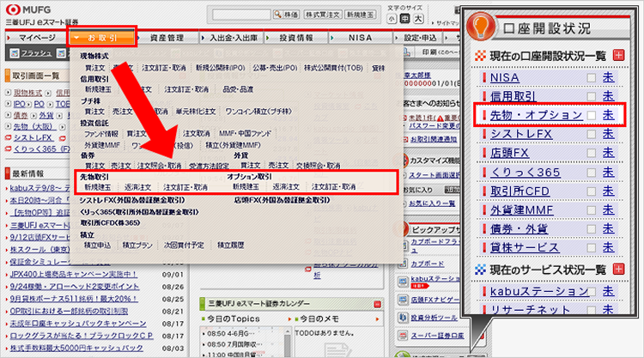Toggle the 店頭FX account checkbox
This screenshot has width=644, height=358.
point(591,152)
